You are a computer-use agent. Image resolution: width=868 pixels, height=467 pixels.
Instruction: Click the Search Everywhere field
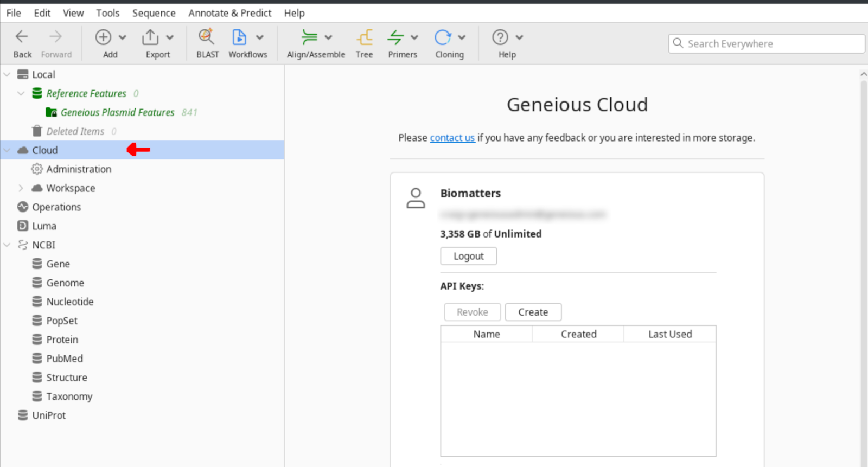[767, 43]
